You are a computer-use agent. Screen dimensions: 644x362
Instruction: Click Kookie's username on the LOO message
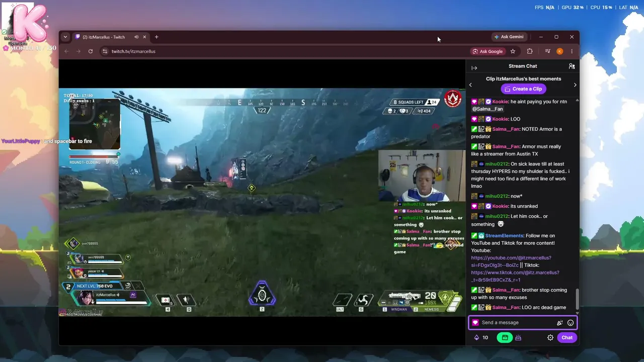point(500,119)
